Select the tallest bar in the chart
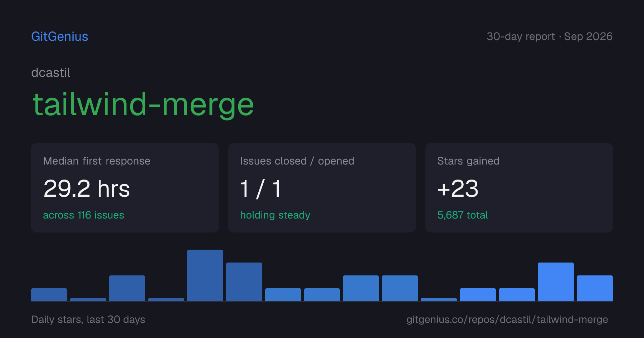Image resolution: width=644 pixels, height=338 pixels. tap(205, 275)
